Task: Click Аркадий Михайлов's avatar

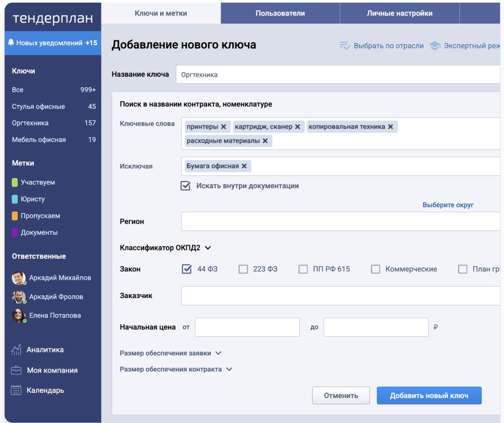Action: click(19, 278)
